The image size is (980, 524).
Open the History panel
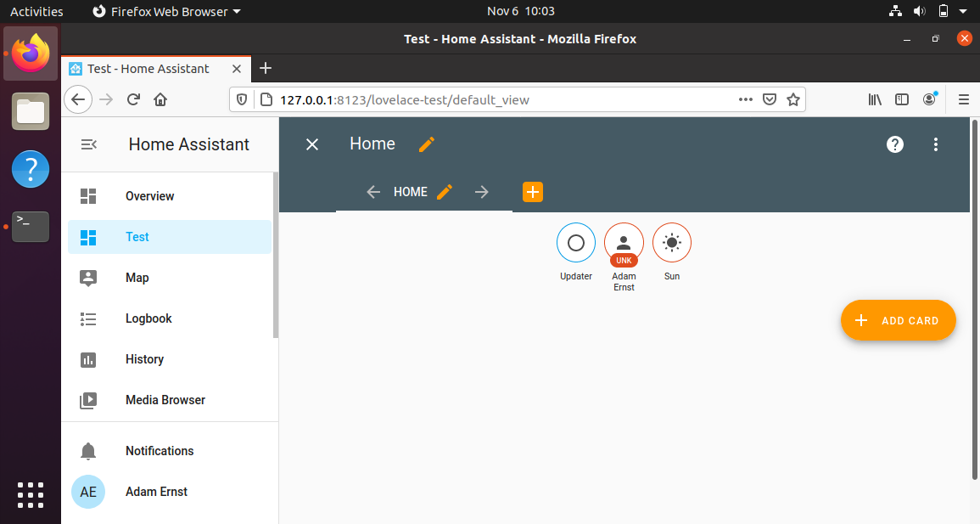[170, 359]
